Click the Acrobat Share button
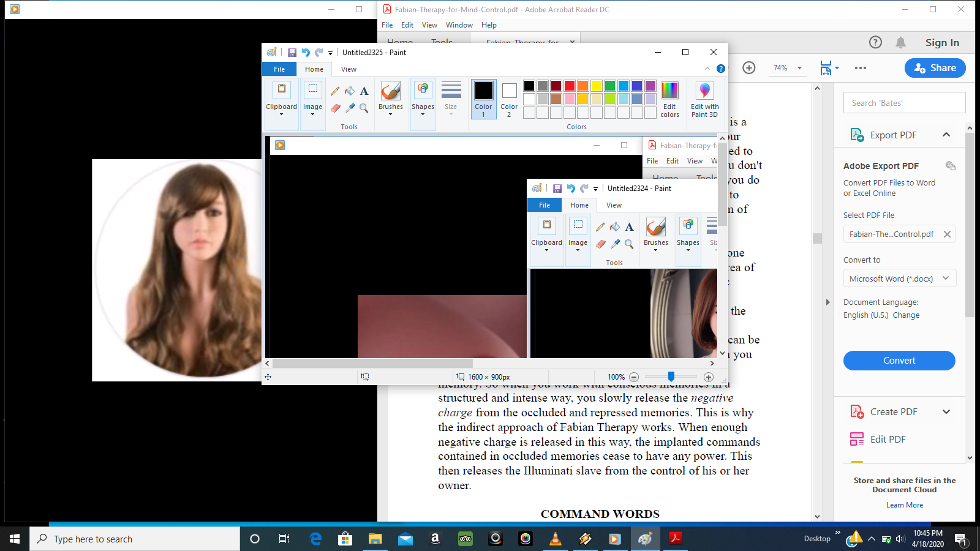 click(x=935, y=68)
